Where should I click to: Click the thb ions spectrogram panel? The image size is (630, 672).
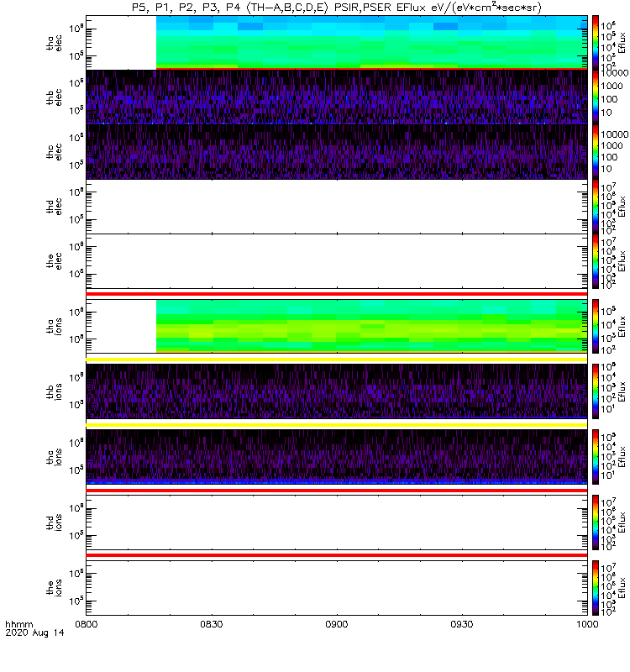tap(337, 391)
